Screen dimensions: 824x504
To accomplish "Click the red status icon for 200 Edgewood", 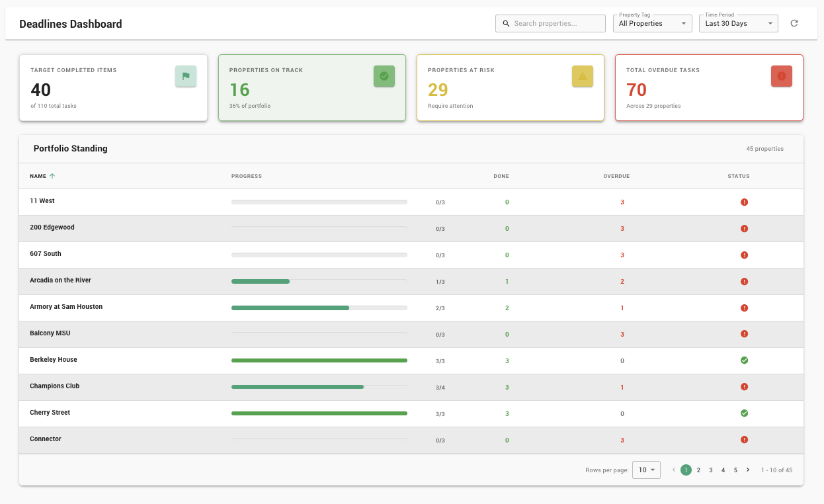I will click(744, 228).
